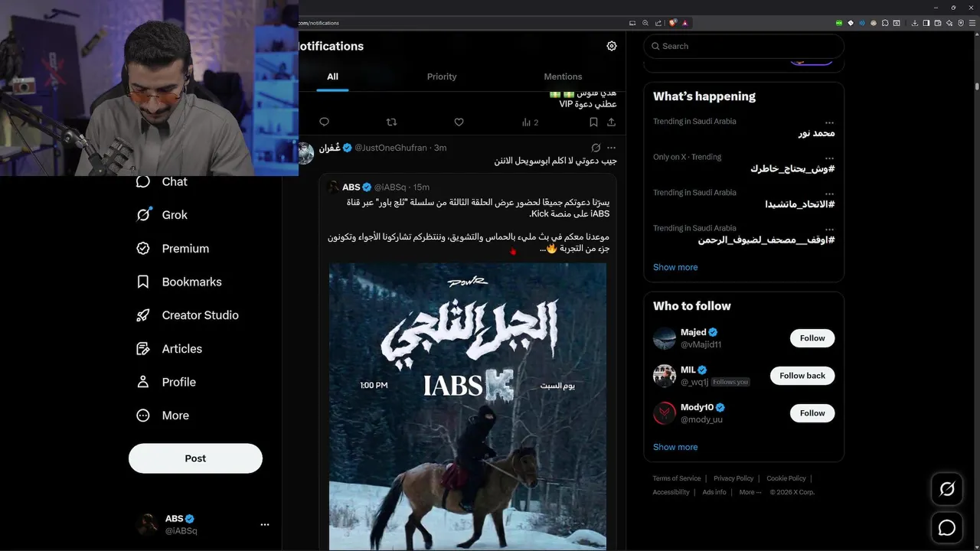980x551 pixels.
Task: Click the Search input field
Action: (743, 46)
